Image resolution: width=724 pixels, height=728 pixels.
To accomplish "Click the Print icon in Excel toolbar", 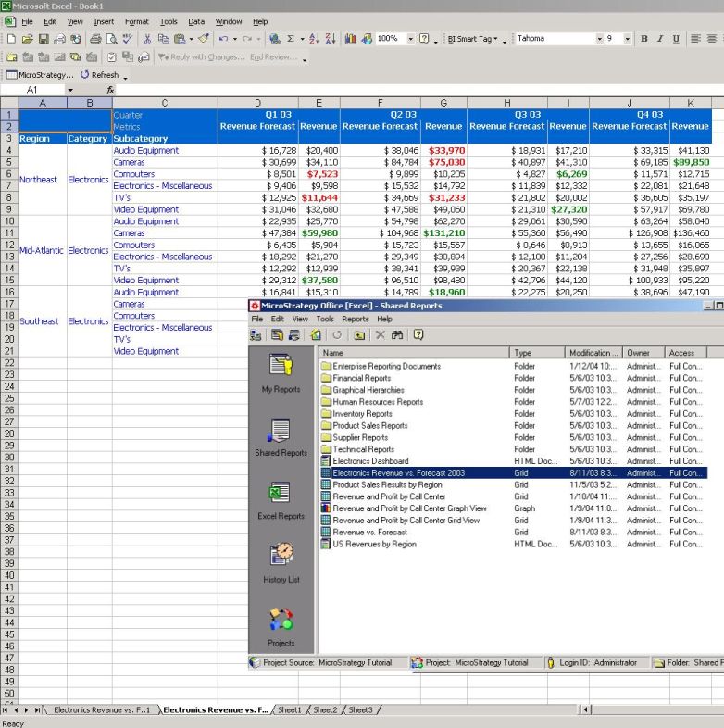I will 95,39.
